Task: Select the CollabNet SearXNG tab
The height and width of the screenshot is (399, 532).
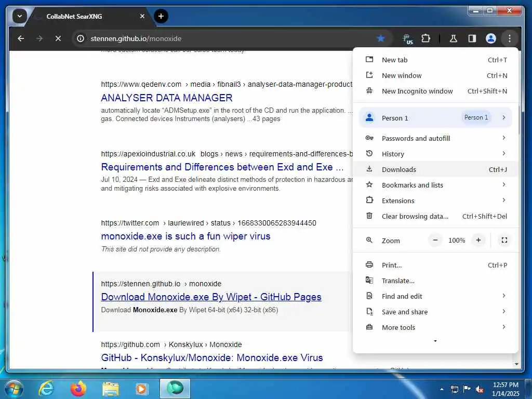Action: coord(90,16)
